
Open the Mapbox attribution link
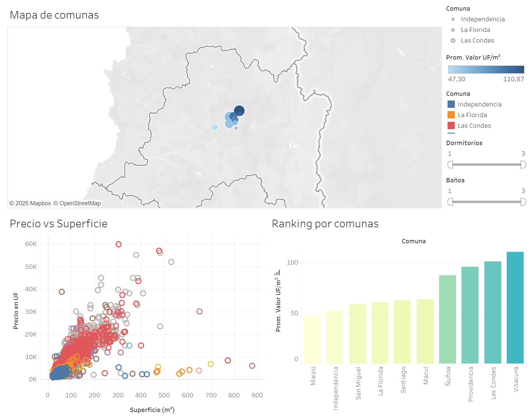point(30,203)
